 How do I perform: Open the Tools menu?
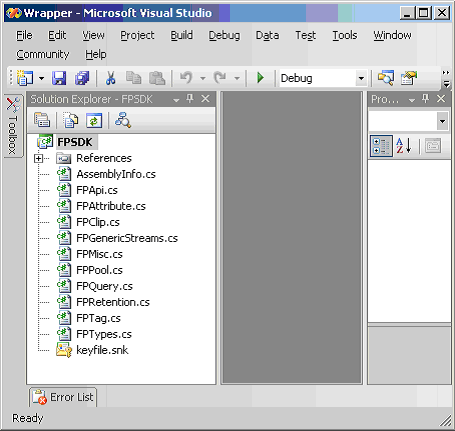(x=345, y=35)
